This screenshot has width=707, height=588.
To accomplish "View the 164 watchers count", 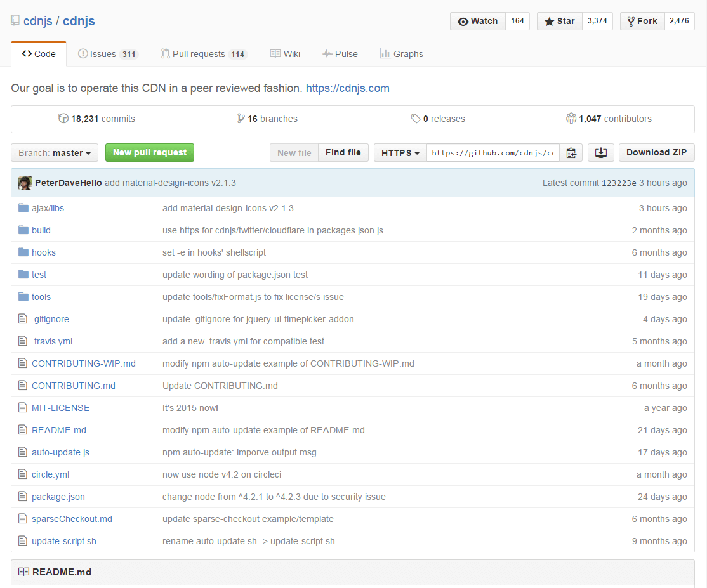I will (x=517, y=21).
